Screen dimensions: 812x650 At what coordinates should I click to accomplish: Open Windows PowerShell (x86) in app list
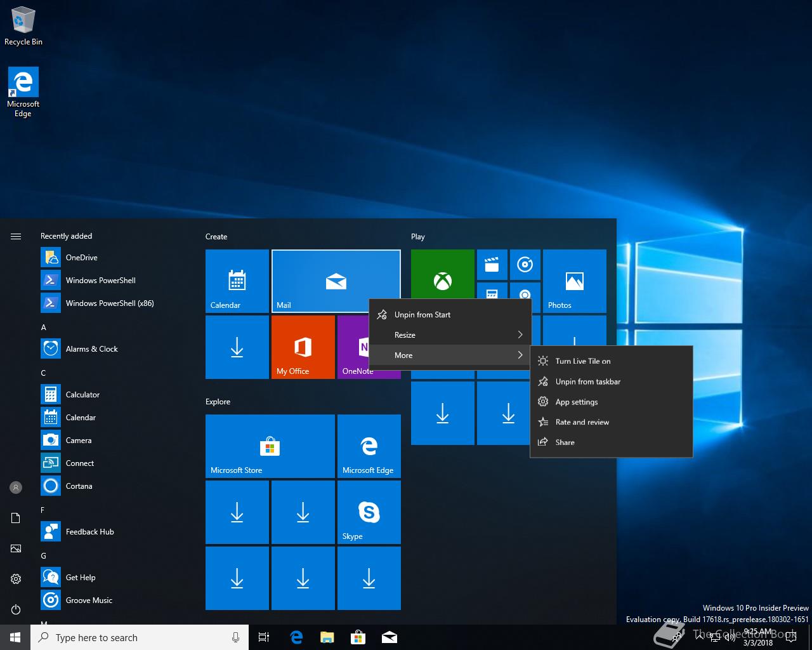coord(101,303)
